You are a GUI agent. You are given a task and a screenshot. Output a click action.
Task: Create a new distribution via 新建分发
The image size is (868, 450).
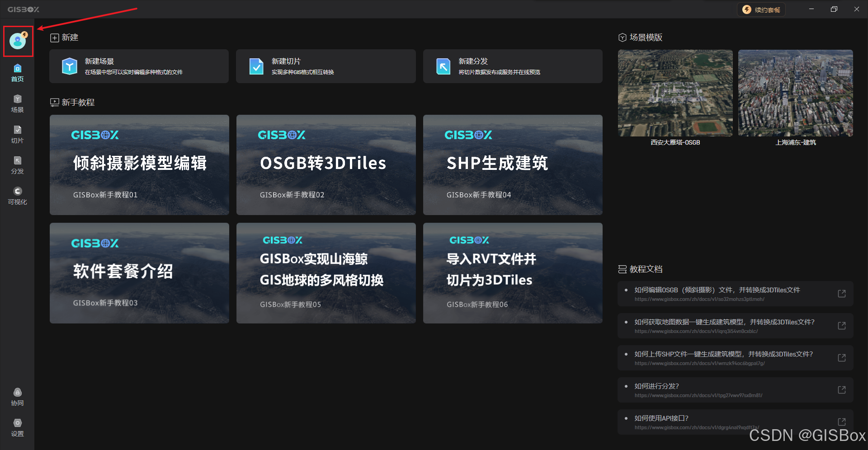tap(513, 66)
